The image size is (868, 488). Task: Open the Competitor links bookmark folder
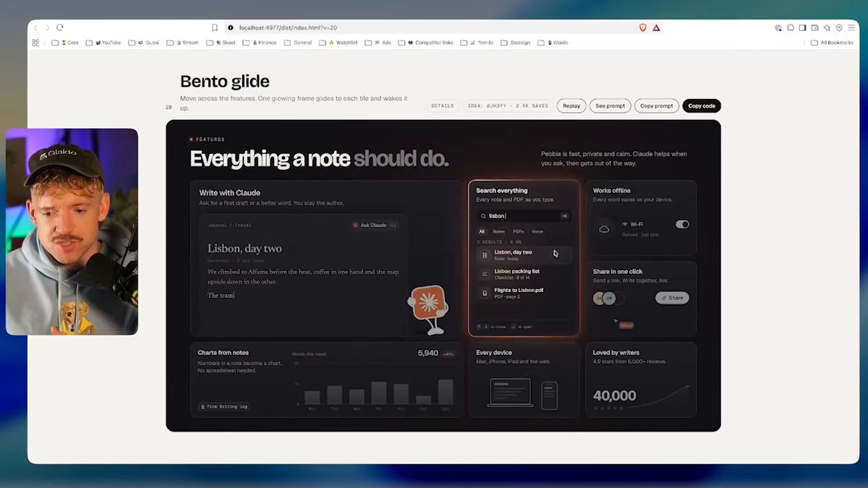pyautogui.click(x=425, y=43)
